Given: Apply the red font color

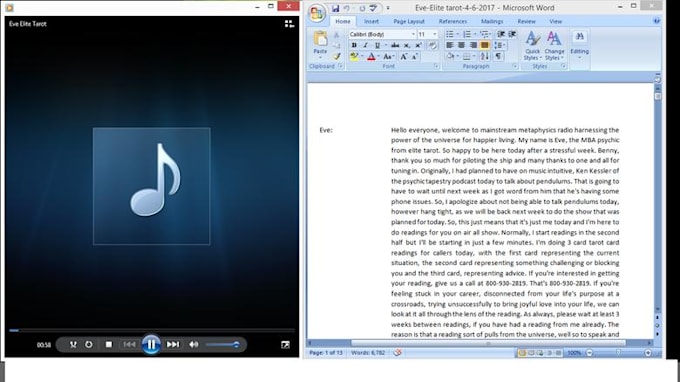Looking at the screenshot, I should point(371,56).
